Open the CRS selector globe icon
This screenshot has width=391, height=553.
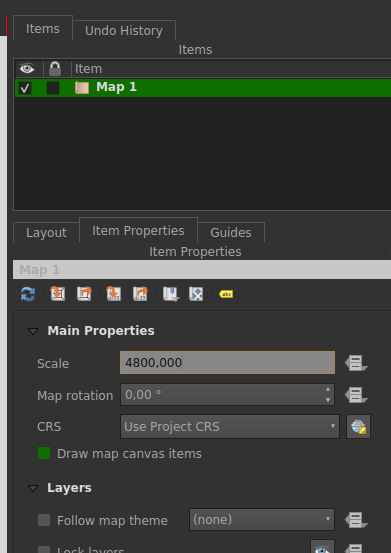click(x=359, y=427)
